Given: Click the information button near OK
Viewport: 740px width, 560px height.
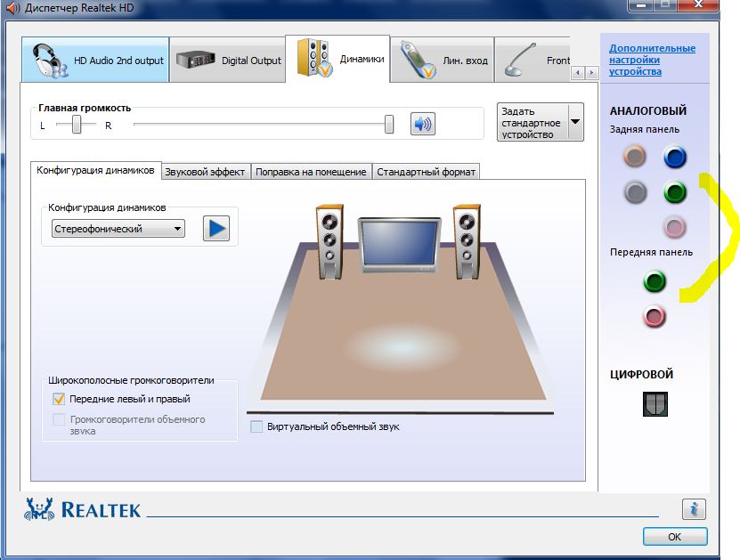Looking at the screenshot, I should coord(694,509).
